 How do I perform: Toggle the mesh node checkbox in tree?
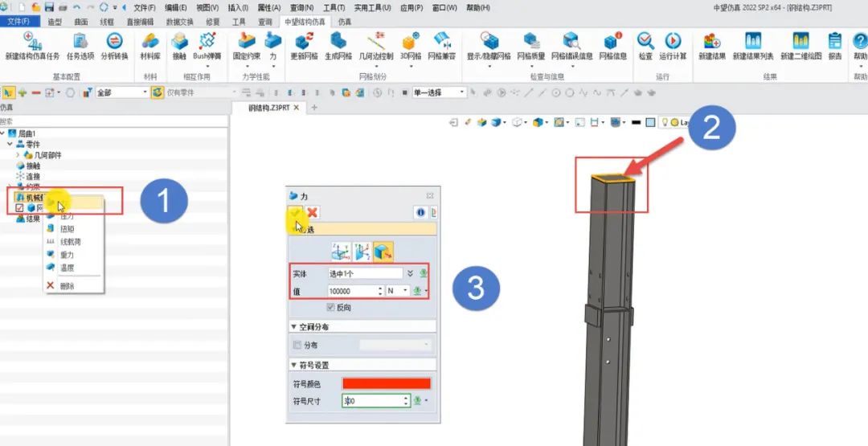coord(20,208)
